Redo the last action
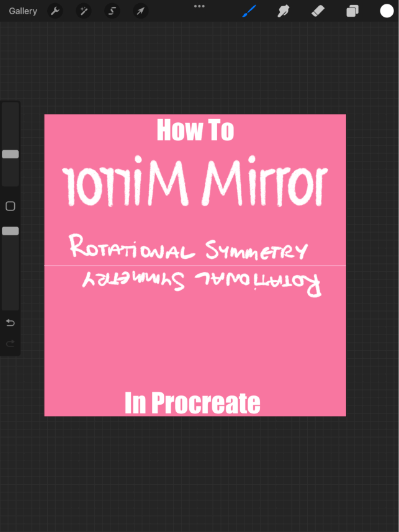399x532 pixels. pos(11,344)
